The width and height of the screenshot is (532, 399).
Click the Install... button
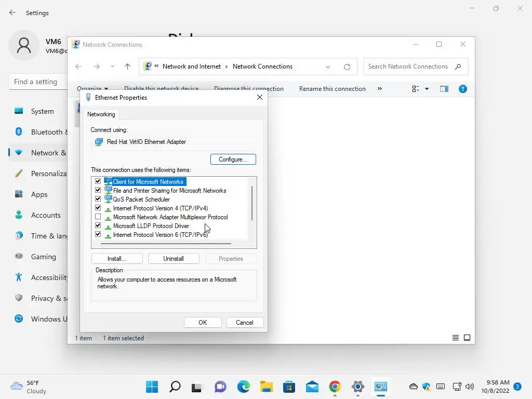(117, 259)
